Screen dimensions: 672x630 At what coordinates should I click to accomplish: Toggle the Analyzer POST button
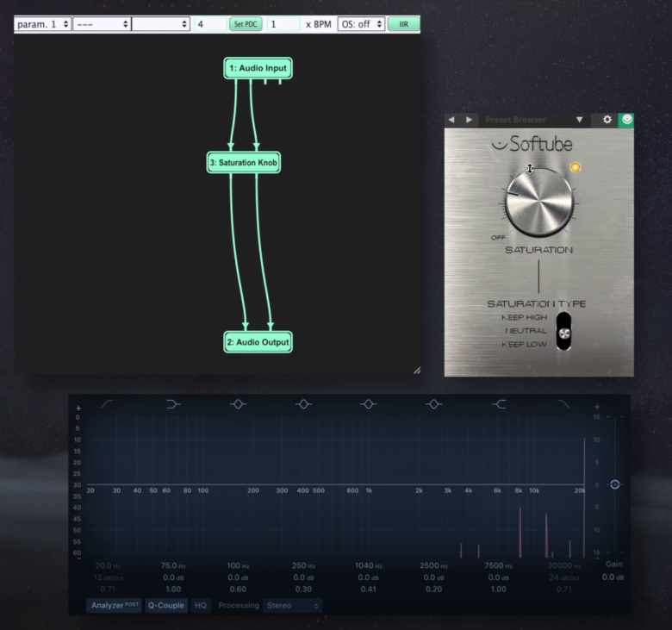[x=114, y=605]
